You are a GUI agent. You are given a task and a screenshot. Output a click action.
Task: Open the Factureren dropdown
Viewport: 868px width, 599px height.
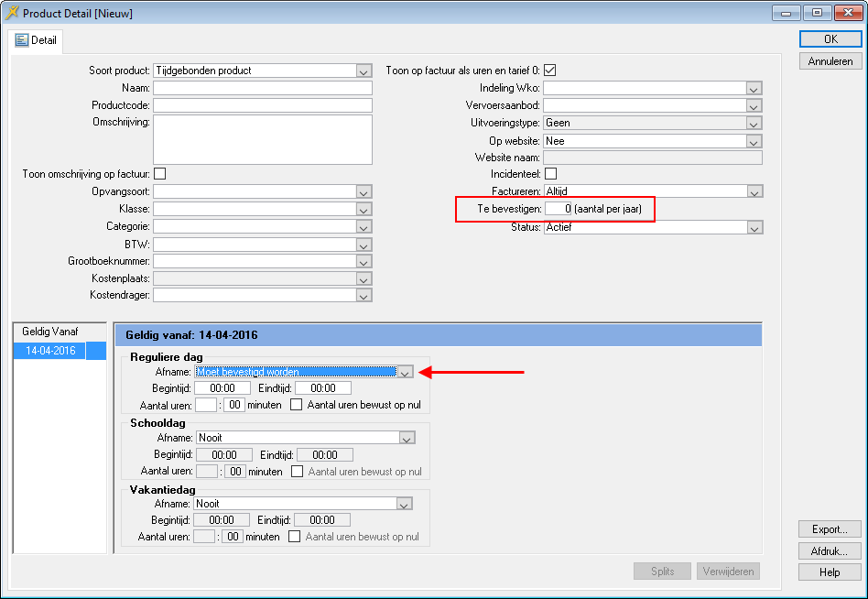coord(754,192)
